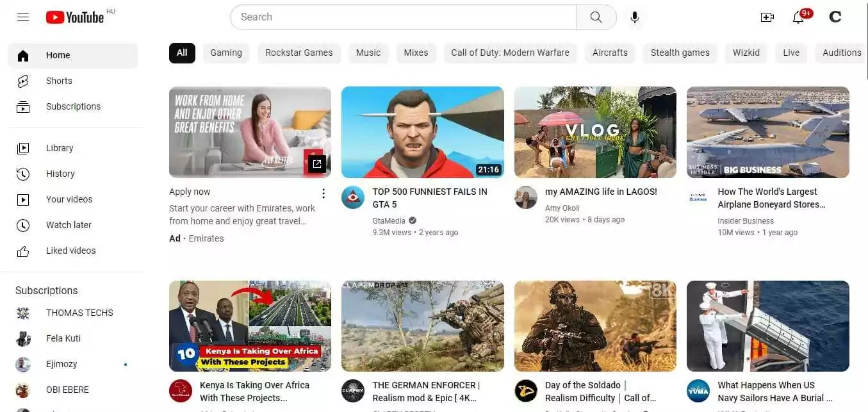This screenshot has width=868, height=412.
Task: Open the Amy Okoli channel avatar
Action: (x=526, y=197)
